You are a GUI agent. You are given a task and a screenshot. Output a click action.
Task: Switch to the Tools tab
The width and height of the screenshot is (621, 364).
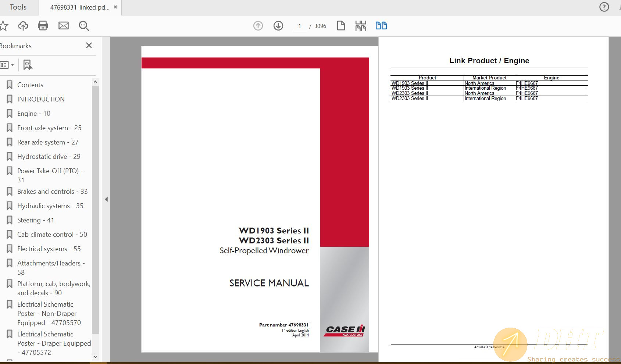(18, 7)
